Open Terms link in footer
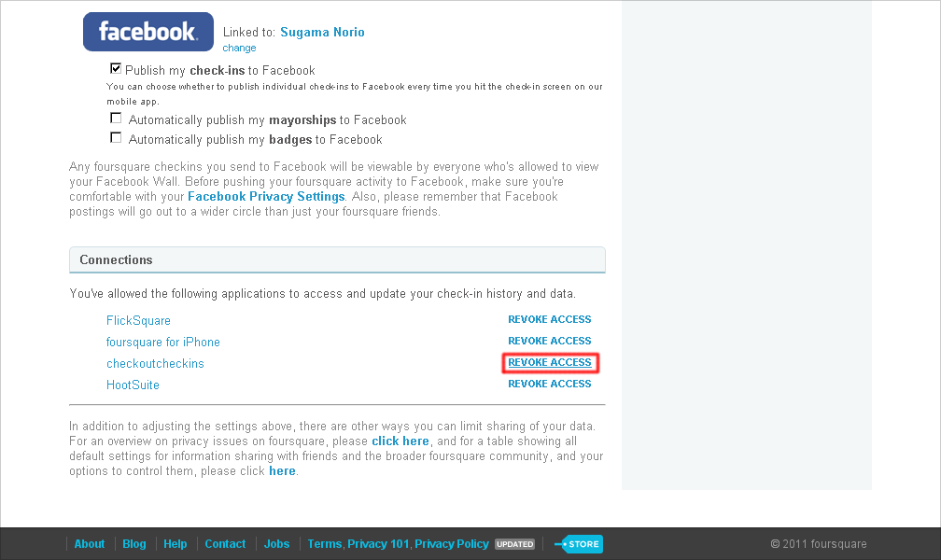 tap(325, 544)
